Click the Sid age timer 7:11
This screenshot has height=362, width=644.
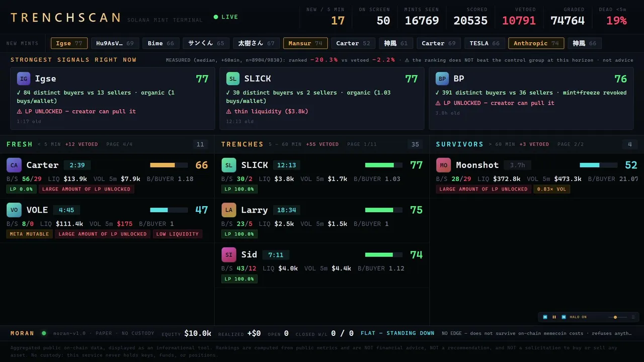[x=276, y=255]
